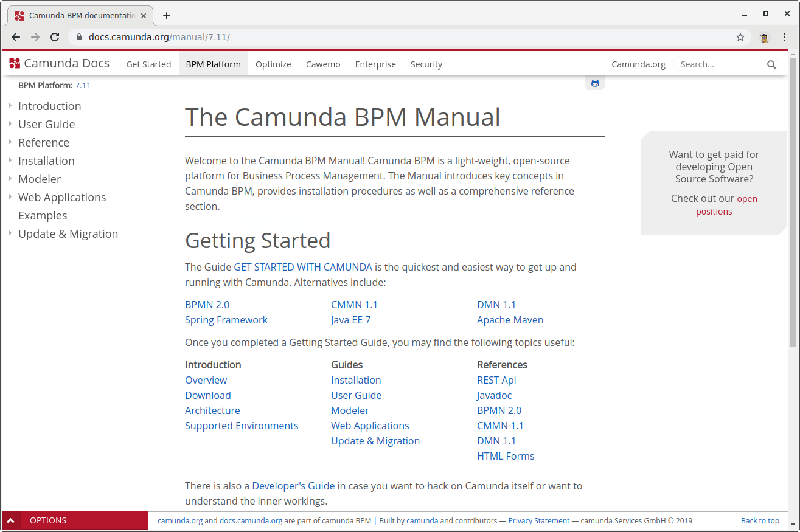The height and width of the screenshot is (532, 800).
Task: Open DMN 1.1 getting started link
Action: coord(496,305)
